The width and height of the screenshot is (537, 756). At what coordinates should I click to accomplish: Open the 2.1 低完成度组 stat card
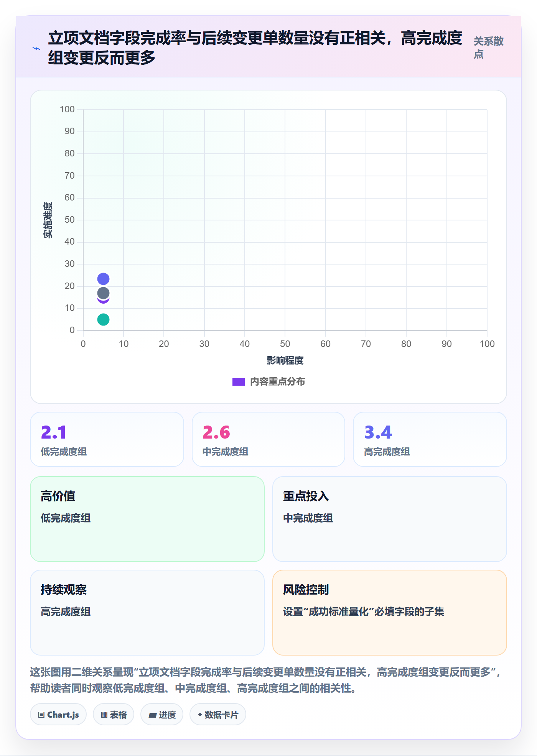pos(107,439)
